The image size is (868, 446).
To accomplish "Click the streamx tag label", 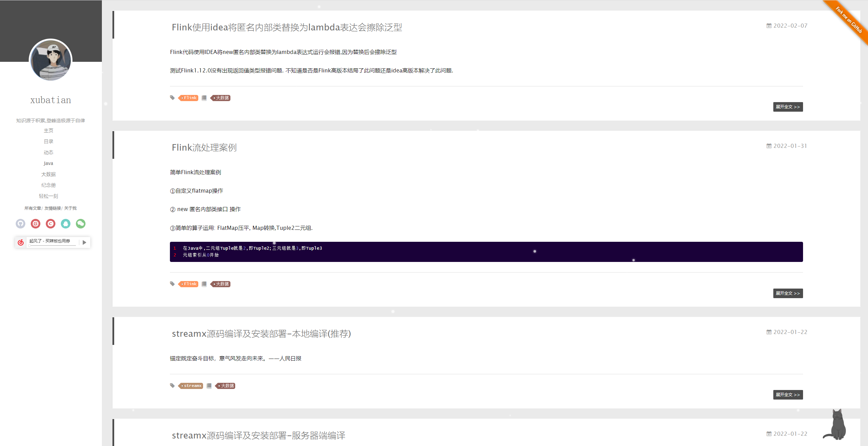I will 192,386.
